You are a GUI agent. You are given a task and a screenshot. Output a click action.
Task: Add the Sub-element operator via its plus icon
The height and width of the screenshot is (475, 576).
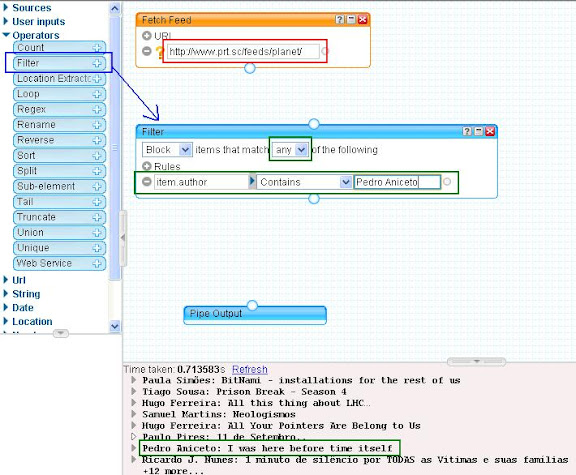click(97, 187)
